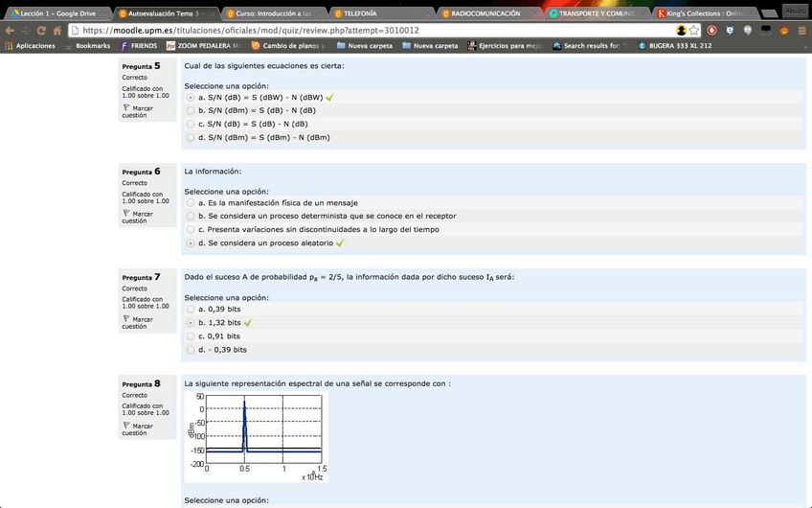This screenshot has width=812, height=508.
Task: Flag question 6 with Marcar cuestión
Action: [x=142, y=217]
